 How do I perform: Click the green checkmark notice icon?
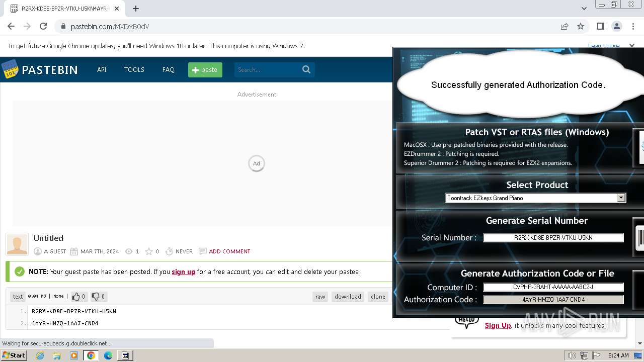[20, 271]
